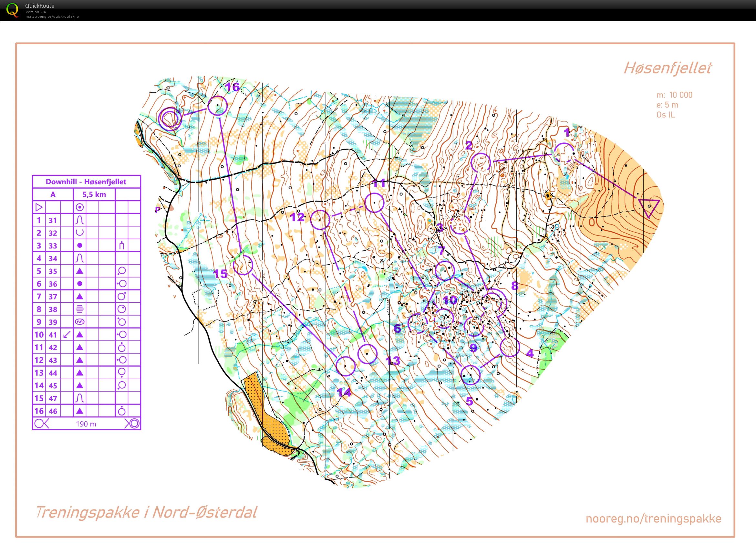Click control circle 1 on the map
Image resolution: width=756 pixels, height=556 pixels.
tap(564, 153)
